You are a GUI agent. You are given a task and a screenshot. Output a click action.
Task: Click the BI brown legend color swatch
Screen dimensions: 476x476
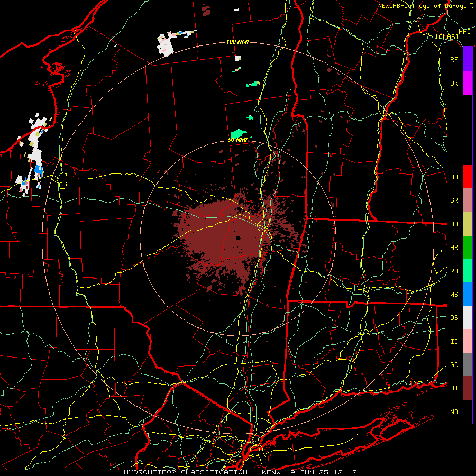pos(467,388)
